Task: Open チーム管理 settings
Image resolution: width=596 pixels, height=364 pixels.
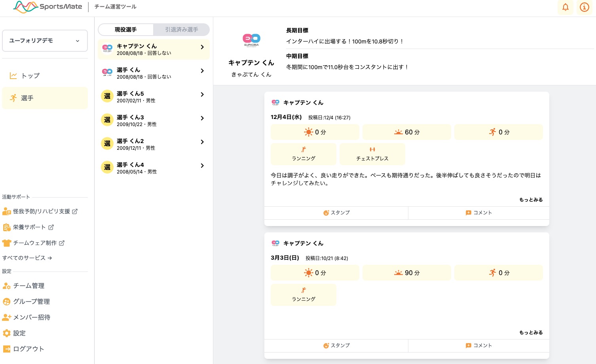Action: [x=24, y=286]
